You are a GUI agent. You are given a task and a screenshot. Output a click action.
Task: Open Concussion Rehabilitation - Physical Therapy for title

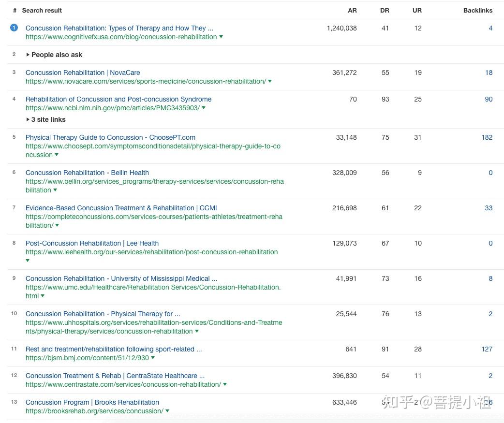click(x=103, y=314)
